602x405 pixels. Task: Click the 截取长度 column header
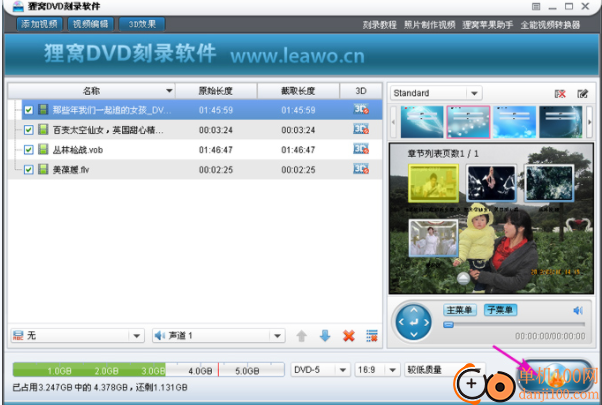pyautogui.click(x=298, y=91)
